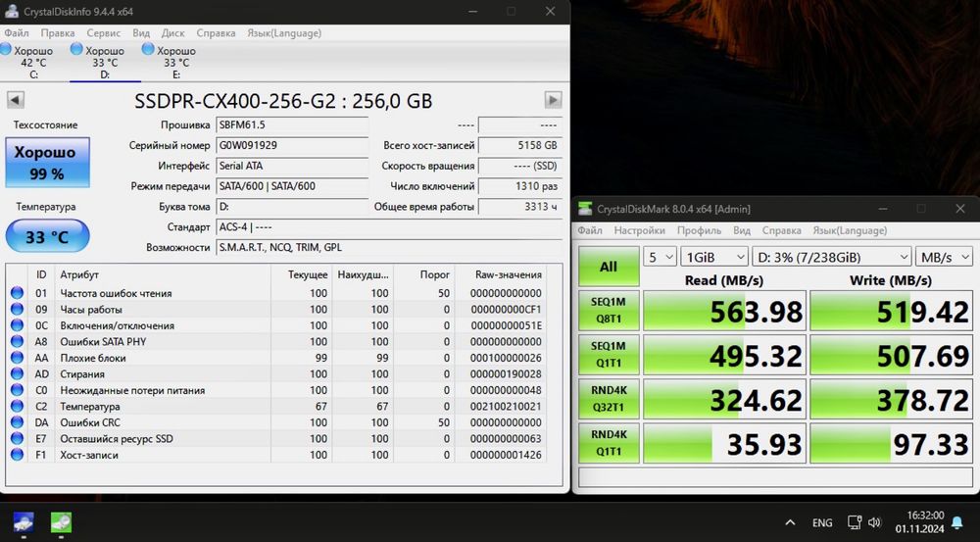
Task: Click the status orb for Включения/отключения row
Action: 17,325
